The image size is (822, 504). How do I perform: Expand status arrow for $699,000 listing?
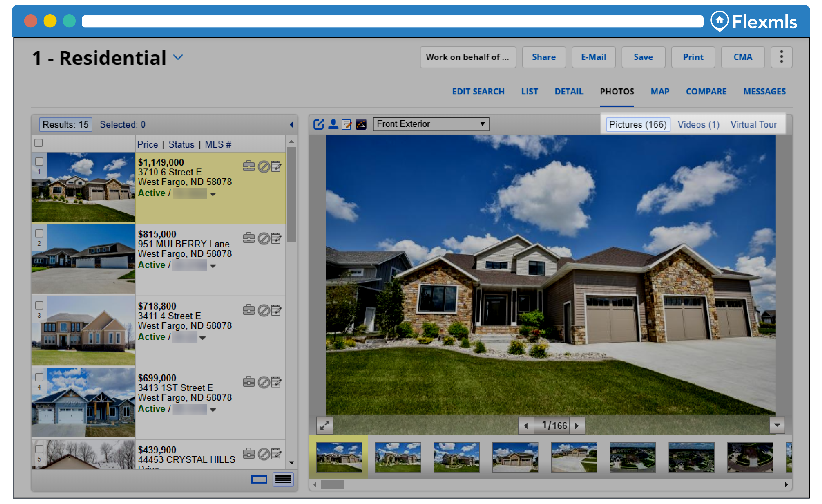[213, 410]
